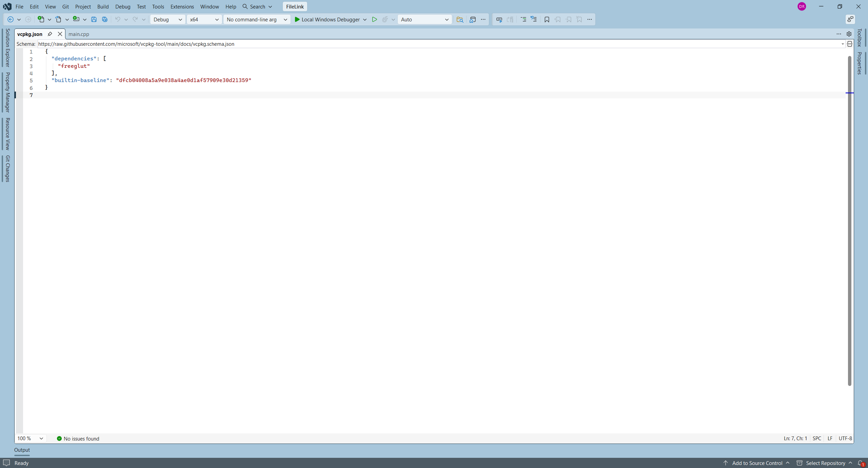Open the Auto dropdown in toolbar
The height and width of the screenshot is (468, 868).
pos(425,20)
